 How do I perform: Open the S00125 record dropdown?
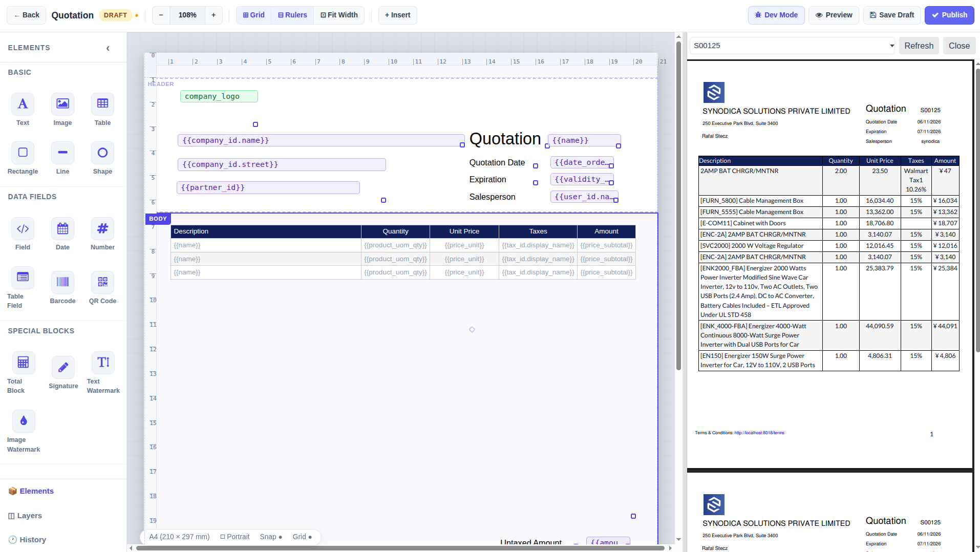(792, 46)
